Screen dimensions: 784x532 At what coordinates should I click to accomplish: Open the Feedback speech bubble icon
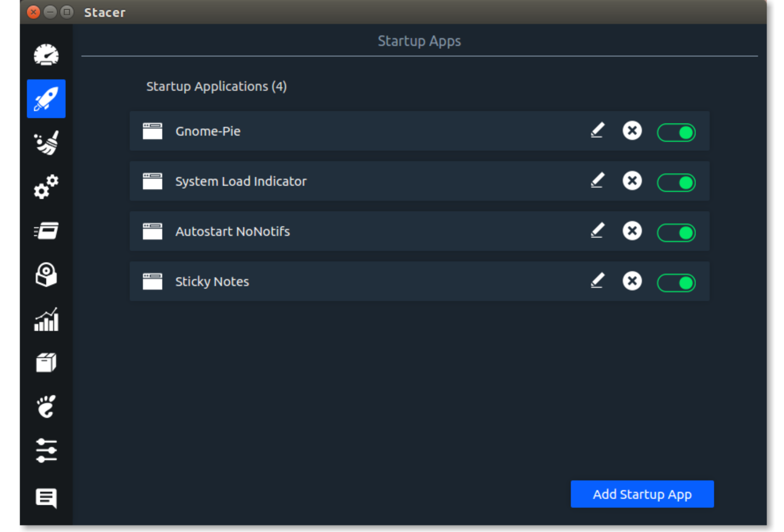click(x=46, y=498)
